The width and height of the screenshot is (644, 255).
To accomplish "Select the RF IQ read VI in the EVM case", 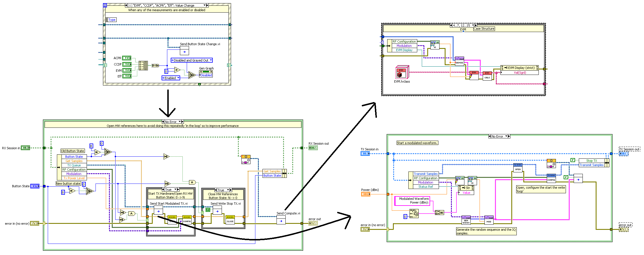I will click(435, 45).
